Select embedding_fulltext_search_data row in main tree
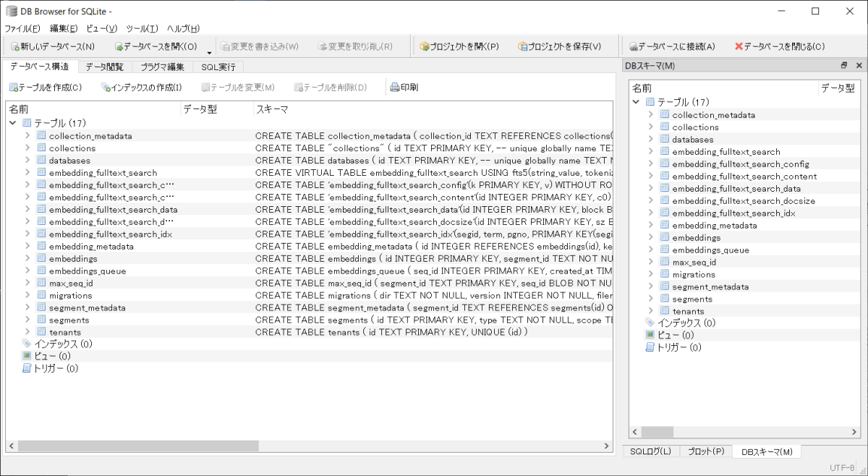 click(x=310, y=209)
